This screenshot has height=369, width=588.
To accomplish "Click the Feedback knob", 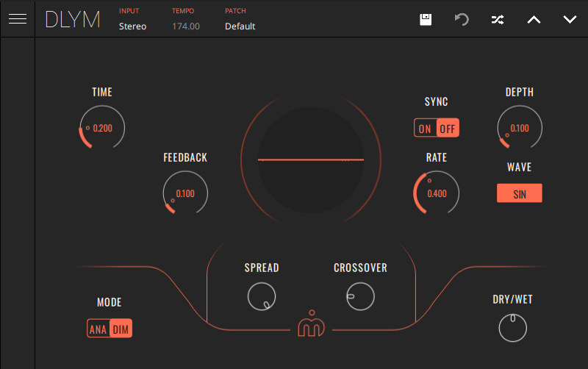I will [185, 193].
